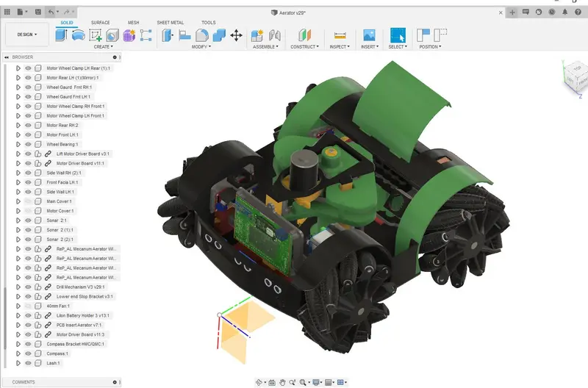Create a new component
The width and height of the screenshot is (588, 388).
click(257, 35)
